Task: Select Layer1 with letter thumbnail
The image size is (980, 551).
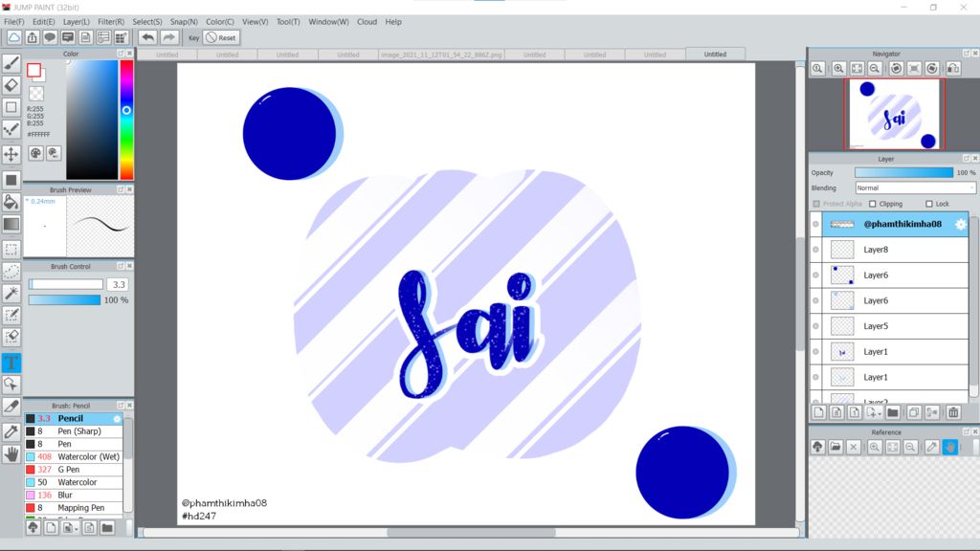Action: (889, 352)
